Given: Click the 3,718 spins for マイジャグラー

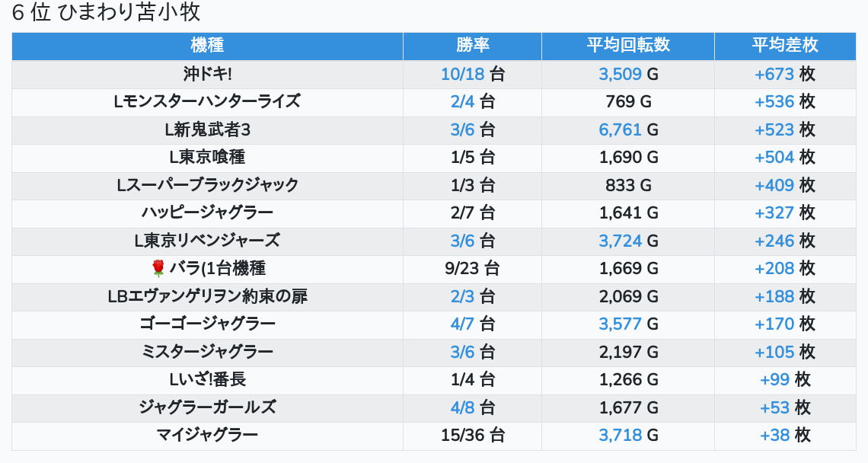Looking at the screenshot, I should 620,435.
